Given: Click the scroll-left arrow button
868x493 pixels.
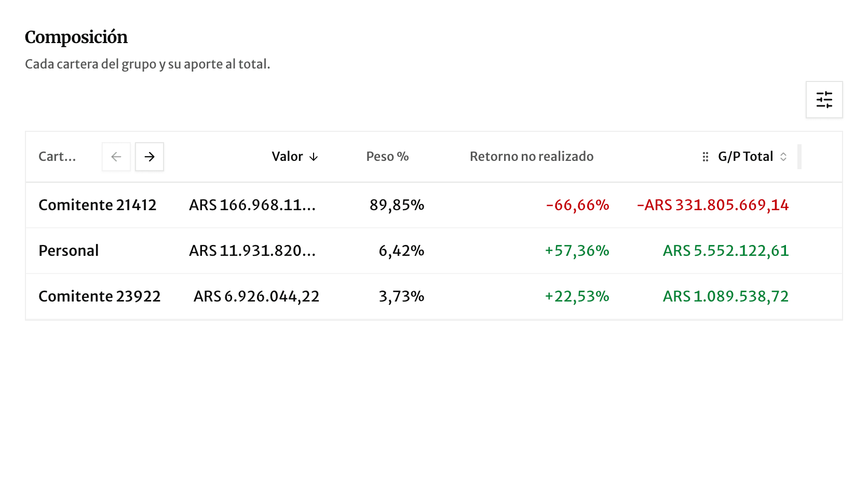Looking at the screenshot, I should click(116, 157).
